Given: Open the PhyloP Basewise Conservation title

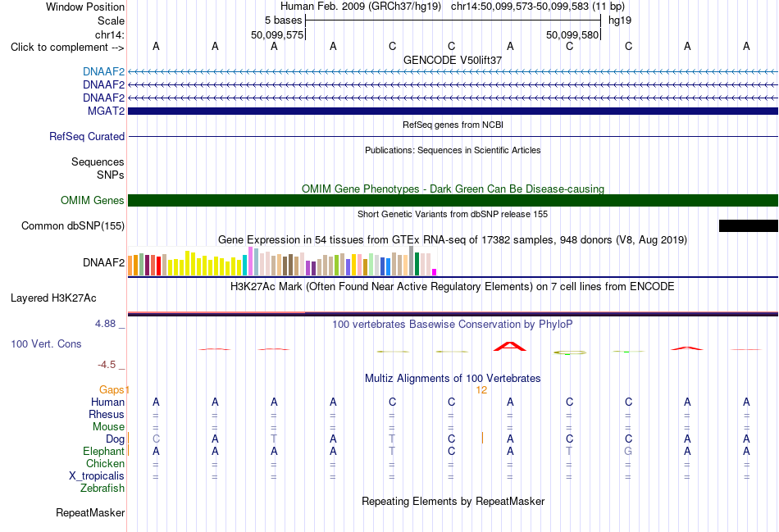Looking at the screenshot, I should (453, 325).
